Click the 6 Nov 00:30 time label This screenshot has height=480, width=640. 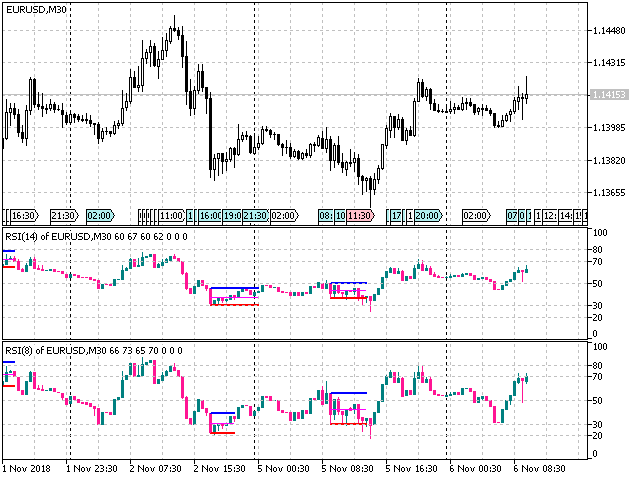pyautogui.click(x=475, y=468)
